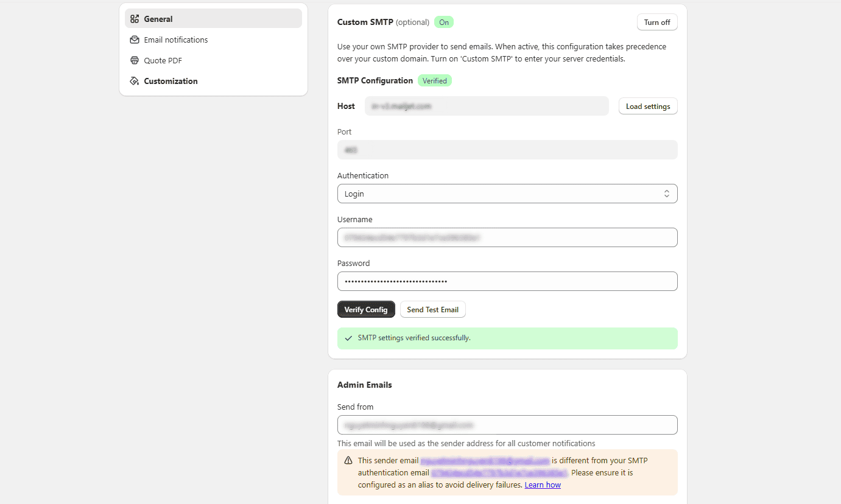This screenshot has width=841, height=504.
Task: Open the General settings section
Action: (x=213, y=19)
